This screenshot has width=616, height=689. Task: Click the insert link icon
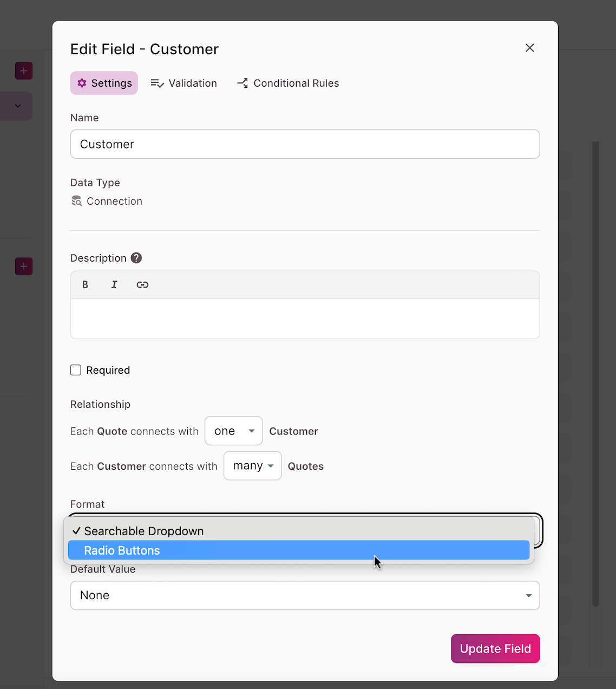(x=142, y=285)
